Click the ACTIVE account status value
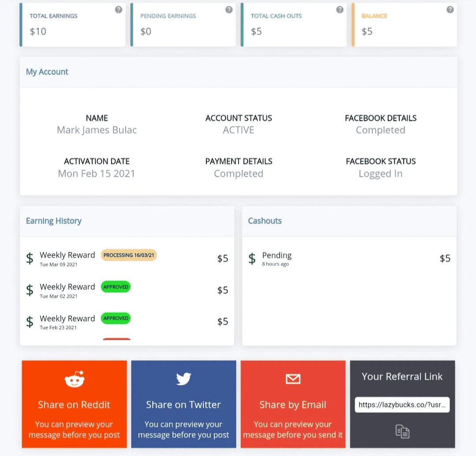Image resolution: width=476 pixels, height=456 pixels. point(239,130)
